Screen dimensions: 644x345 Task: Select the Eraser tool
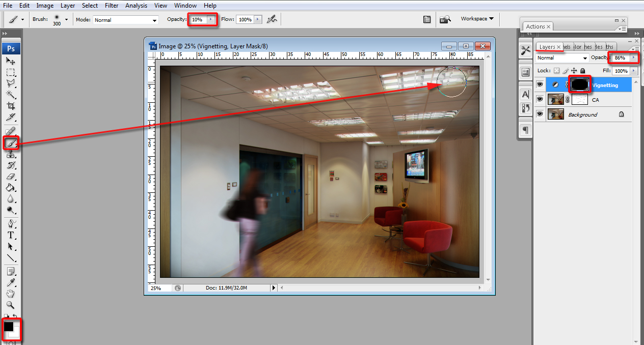(11, 177)
